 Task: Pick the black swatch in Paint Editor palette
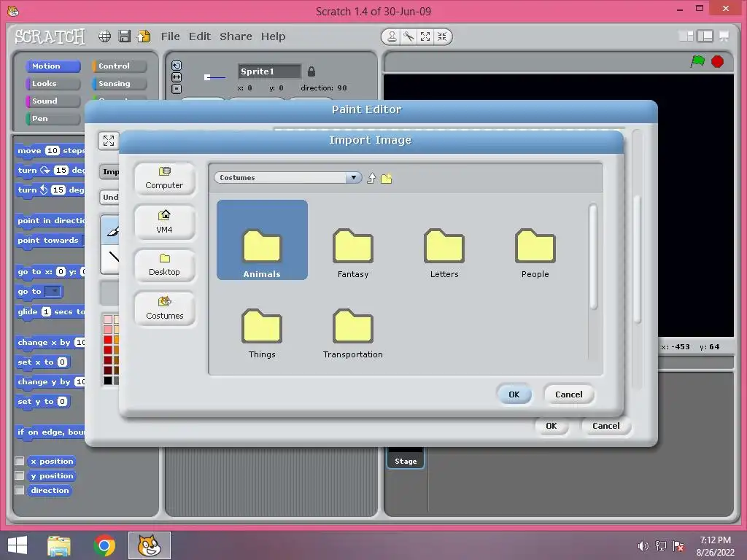coord(108,381)
